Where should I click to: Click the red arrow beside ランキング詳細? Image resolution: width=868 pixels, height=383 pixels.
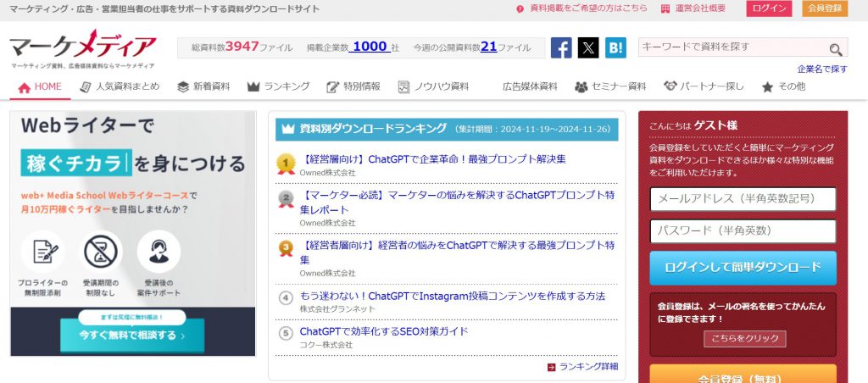pyautogui.click(x=551, y=367)
